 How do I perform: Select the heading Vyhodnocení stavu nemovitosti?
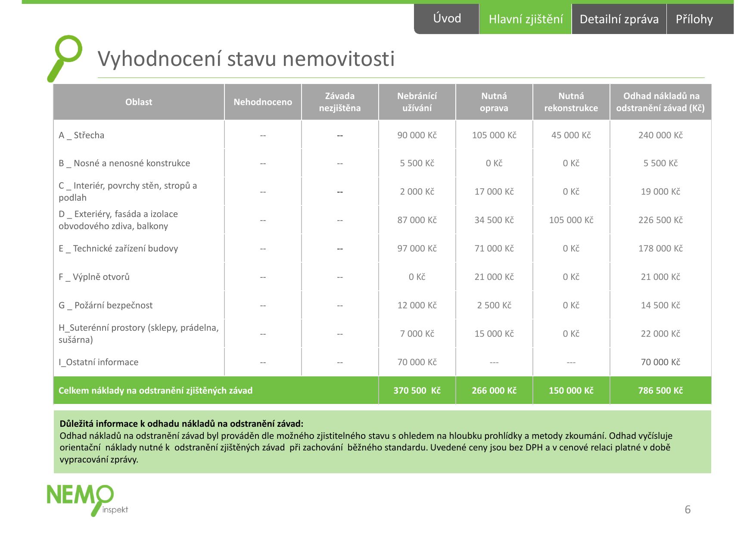click(246, 59)
